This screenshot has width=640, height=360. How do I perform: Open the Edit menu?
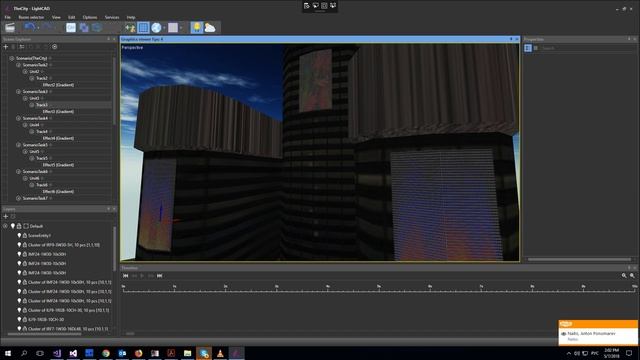click(71, 17)
